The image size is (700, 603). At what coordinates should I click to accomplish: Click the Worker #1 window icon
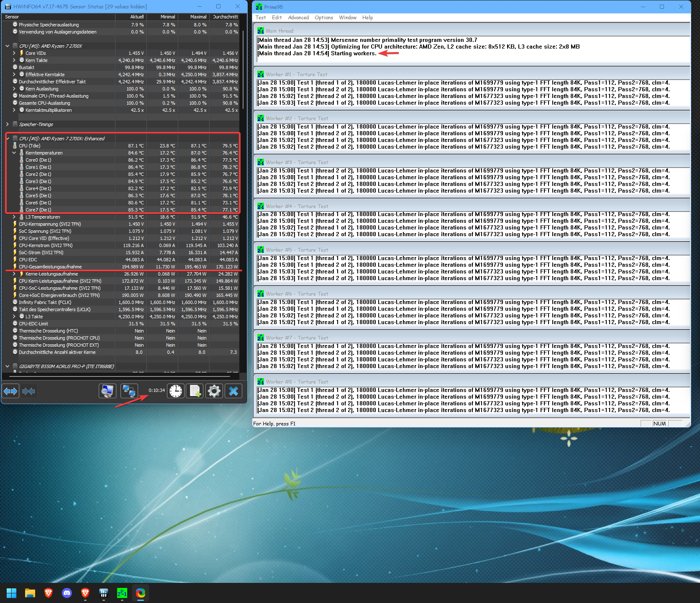[261, 75]
